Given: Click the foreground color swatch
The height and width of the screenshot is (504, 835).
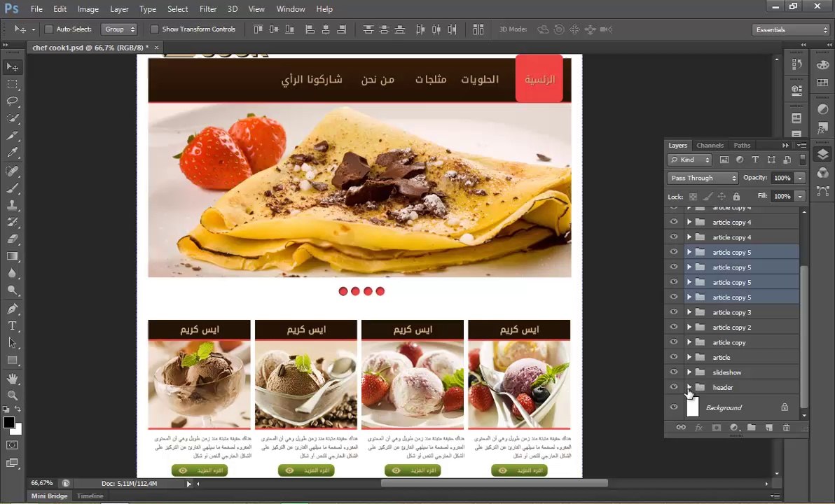Looking at the screenshot, I should click(x=8, y=422).
